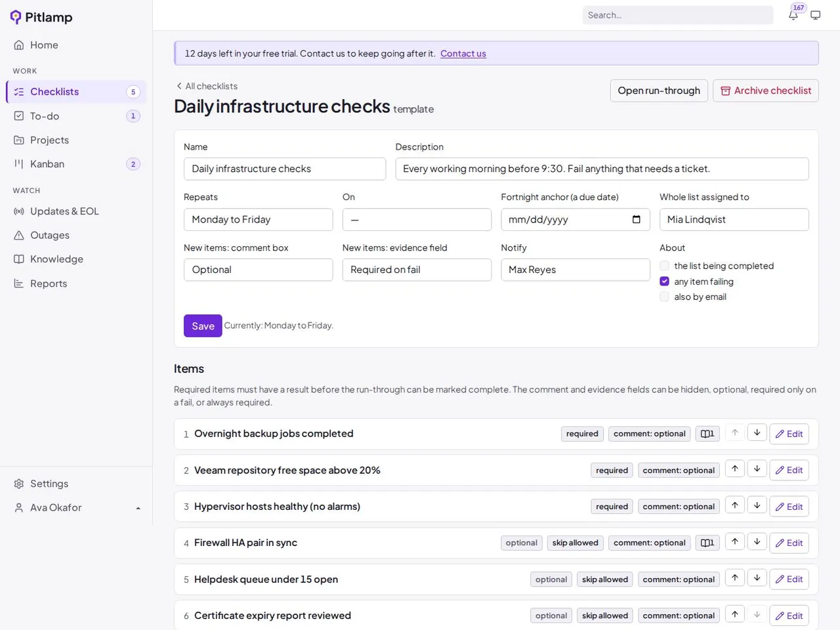Open the Repeats dropdown
Image resolution: width=840 pixels, height=630 pixels.
(x=258, y=219)
